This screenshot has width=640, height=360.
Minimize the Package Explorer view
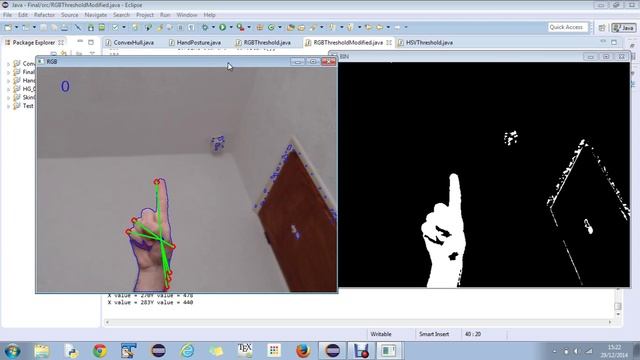pos(80,42)
